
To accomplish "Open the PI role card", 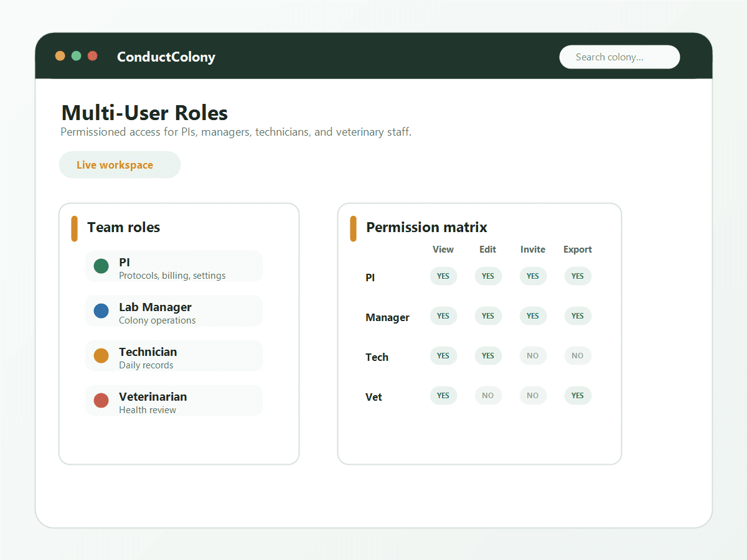I will pyautogui.click(x=174, y=266).
